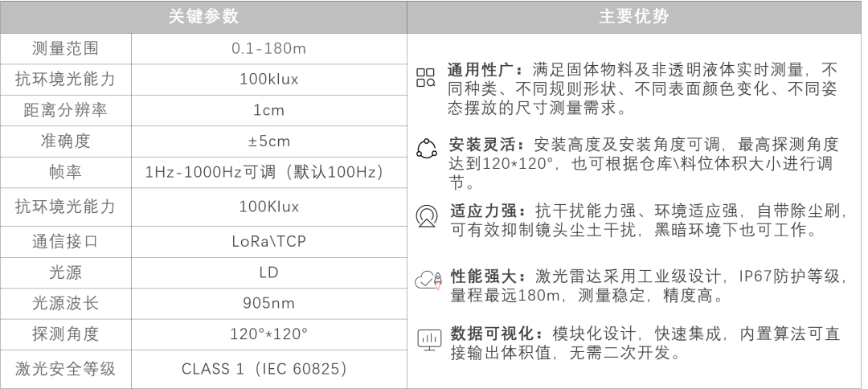
Task: Click the round target icon beside 适应力强
Action: [x=426, y=216]
